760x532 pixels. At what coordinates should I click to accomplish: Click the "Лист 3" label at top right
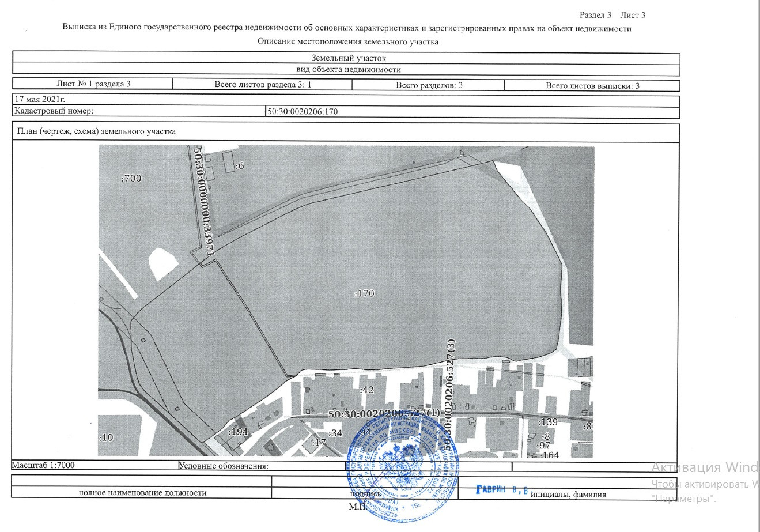(633, 15)
